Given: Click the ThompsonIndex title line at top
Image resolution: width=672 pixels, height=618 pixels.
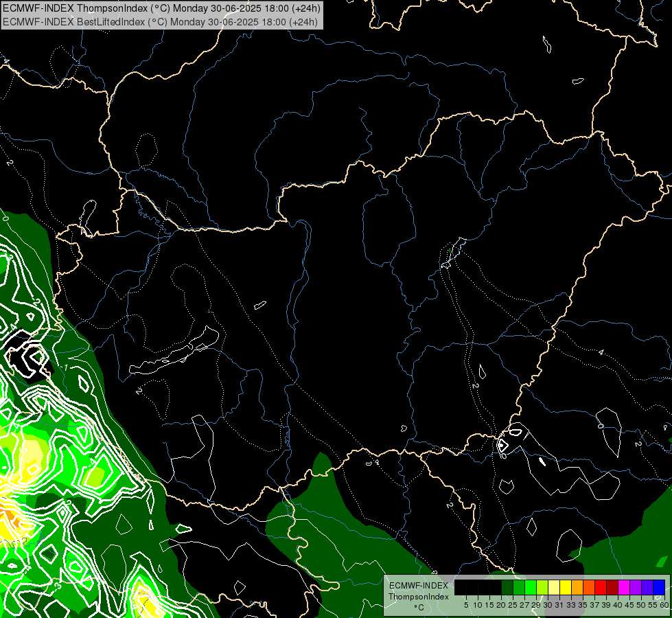Looking at the screenshot, I should click(161, 8).
